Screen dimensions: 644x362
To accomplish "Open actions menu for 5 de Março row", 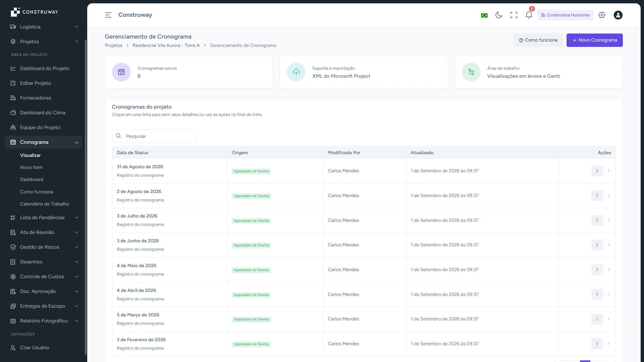I will (597, 319).
